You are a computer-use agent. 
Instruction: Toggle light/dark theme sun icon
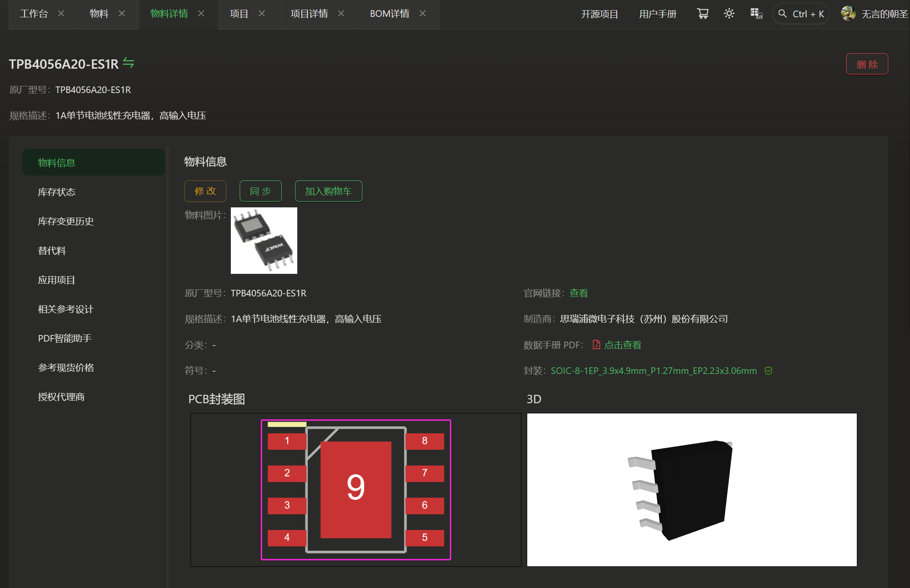click(729, 14)
